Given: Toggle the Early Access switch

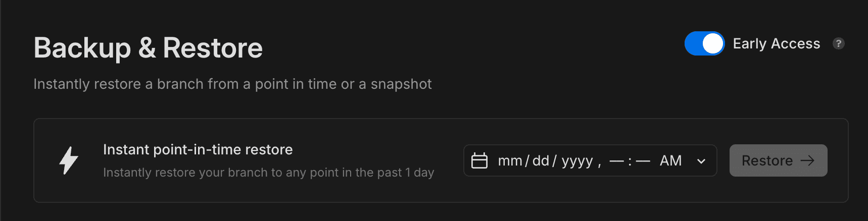Looking at the screenshot, I should click(x=704, y=44).
